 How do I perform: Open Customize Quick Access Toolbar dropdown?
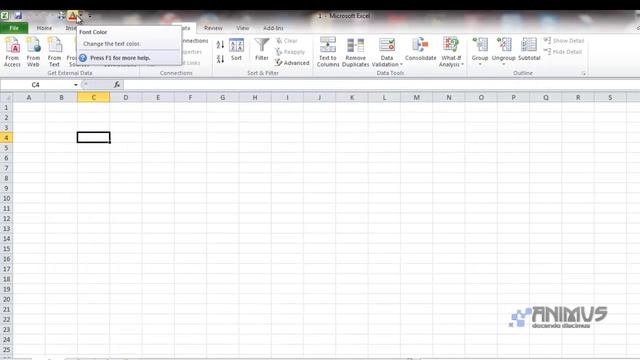[90, 16]
